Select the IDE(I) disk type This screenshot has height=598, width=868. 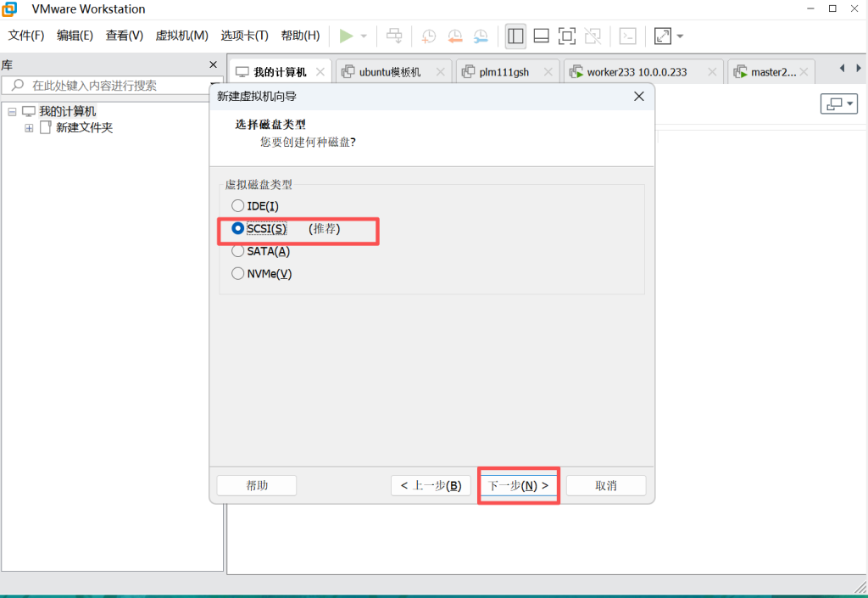pyautogui.click(x=238, y=206)
